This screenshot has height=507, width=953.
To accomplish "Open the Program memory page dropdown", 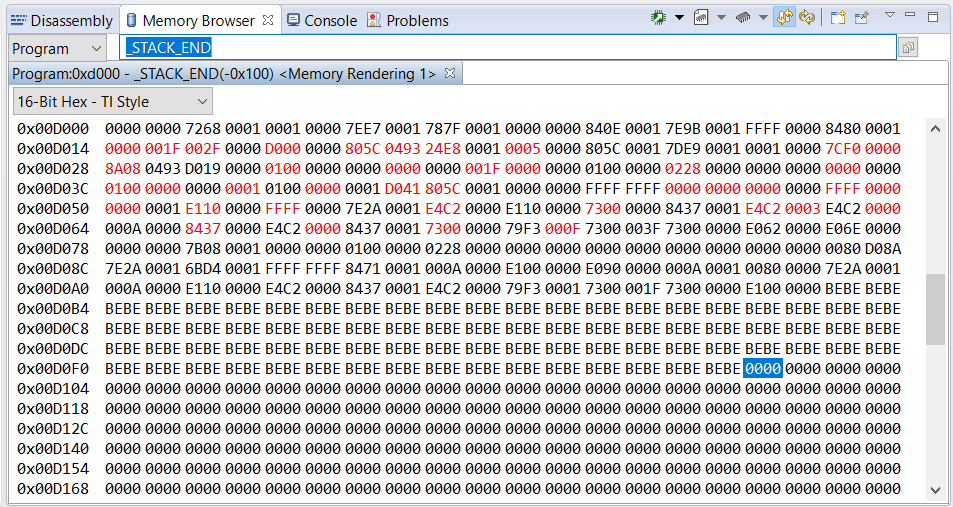I will pyautogui.click(x=57, y=49).
